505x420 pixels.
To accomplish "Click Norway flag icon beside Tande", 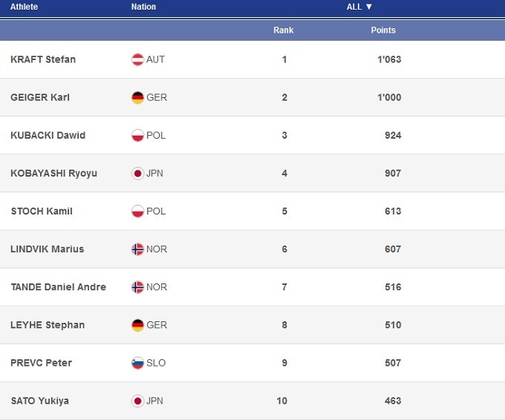I will click(x=137, y=287).
